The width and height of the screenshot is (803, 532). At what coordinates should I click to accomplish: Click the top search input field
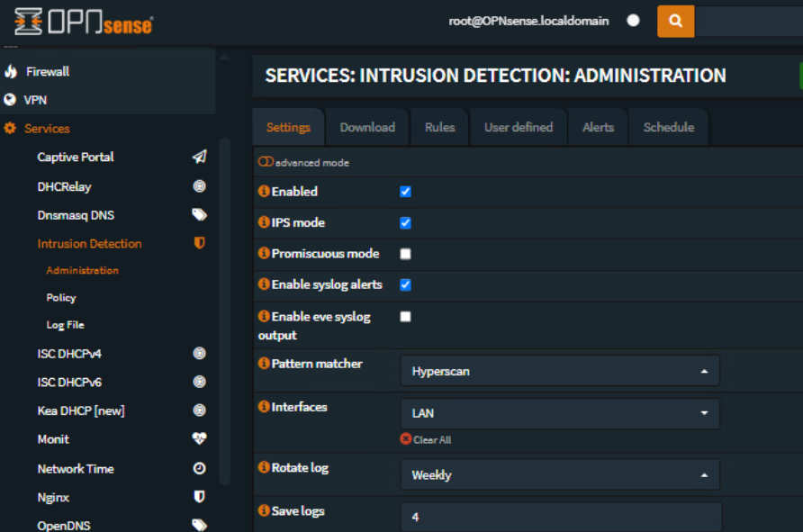coord(749,21)
